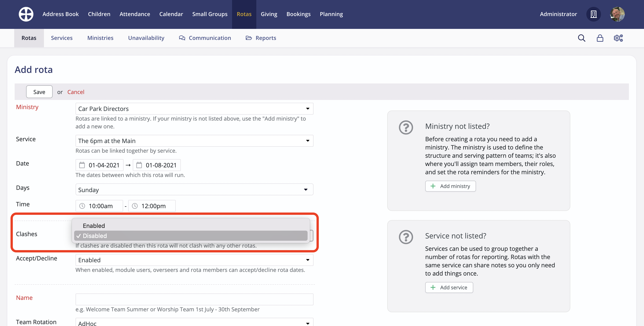644x326 pixels.
Task: Open the module settings gear
Action: click(618, 38)
